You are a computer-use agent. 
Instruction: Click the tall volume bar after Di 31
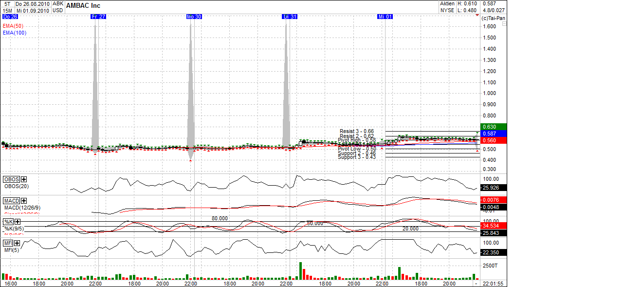click(301, 270)
